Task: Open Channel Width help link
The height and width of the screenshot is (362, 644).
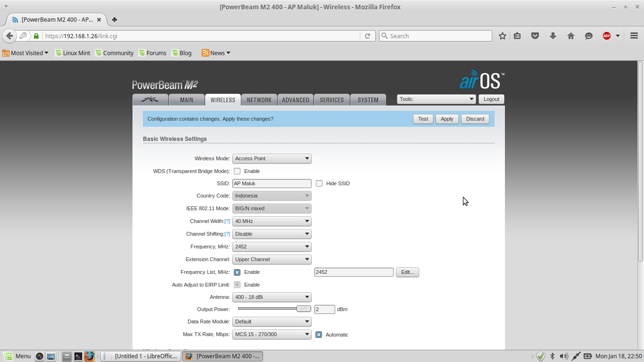Action: click(227, 221)
